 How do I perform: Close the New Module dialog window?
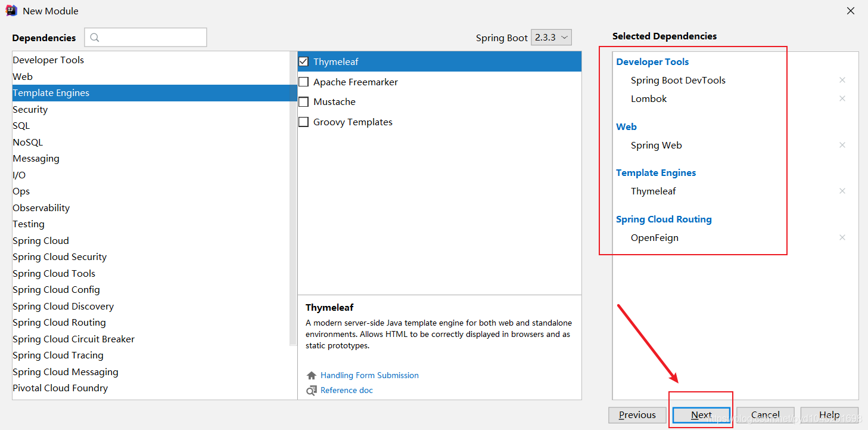pyautogui.click(x=851, y=11)
